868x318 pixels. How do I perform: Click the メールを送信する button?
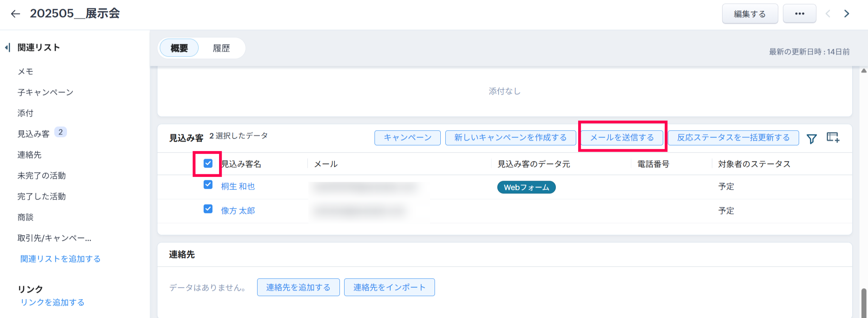(x=622, y=138)
